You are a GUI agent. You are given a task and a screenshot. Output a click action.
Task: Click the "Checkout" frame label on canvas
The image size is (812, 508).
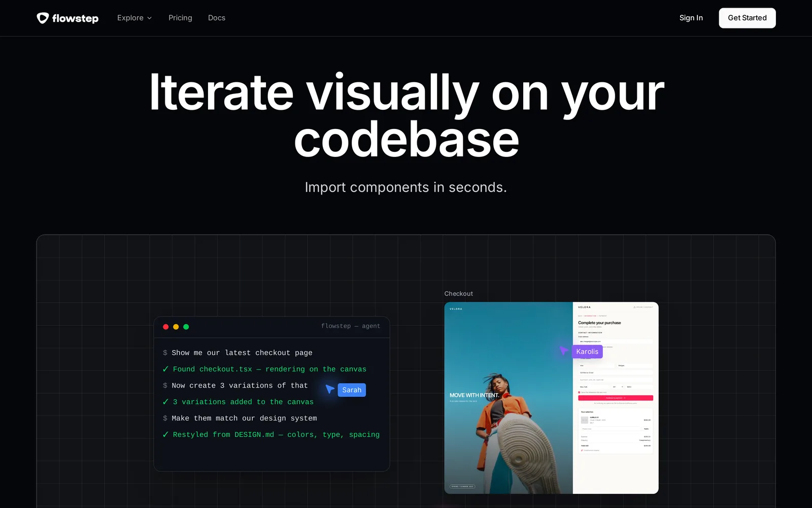[459, 294]
